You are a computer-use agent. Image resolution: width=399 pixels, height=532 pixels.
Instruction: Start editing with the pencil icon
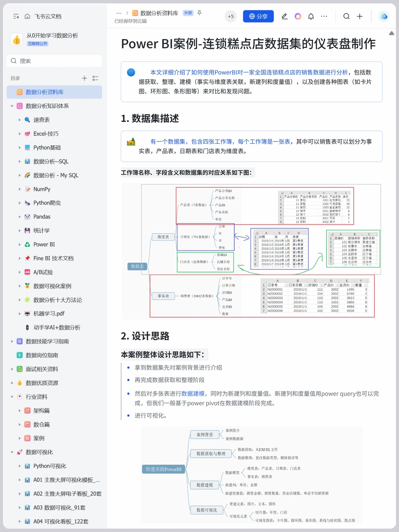(284, 16)
